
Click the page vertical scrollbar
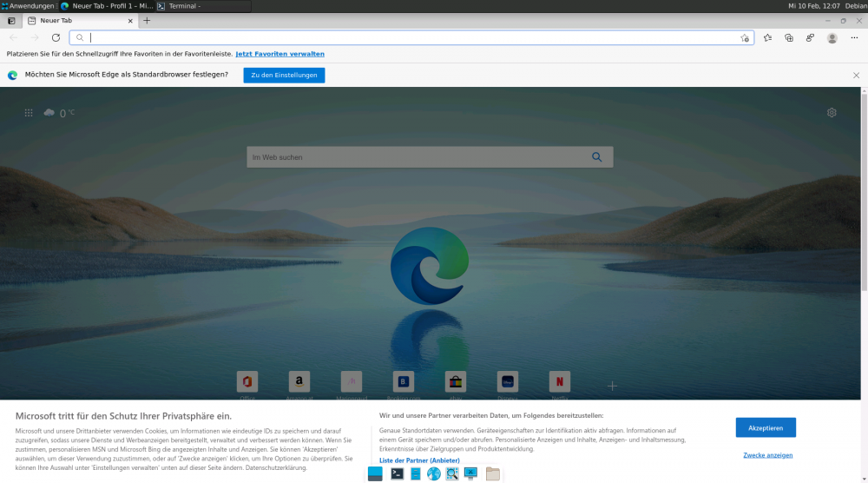[x=865, y=191]
